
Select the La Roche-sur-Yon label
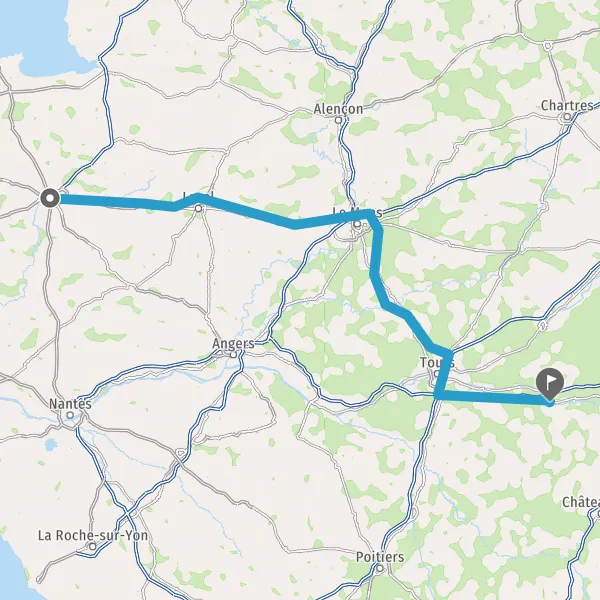pos(93,535)
